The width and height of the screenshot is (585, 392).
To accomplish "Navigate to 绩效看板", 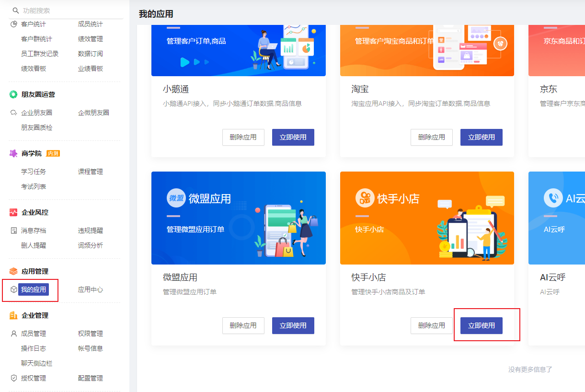I will tap(34, 69).
